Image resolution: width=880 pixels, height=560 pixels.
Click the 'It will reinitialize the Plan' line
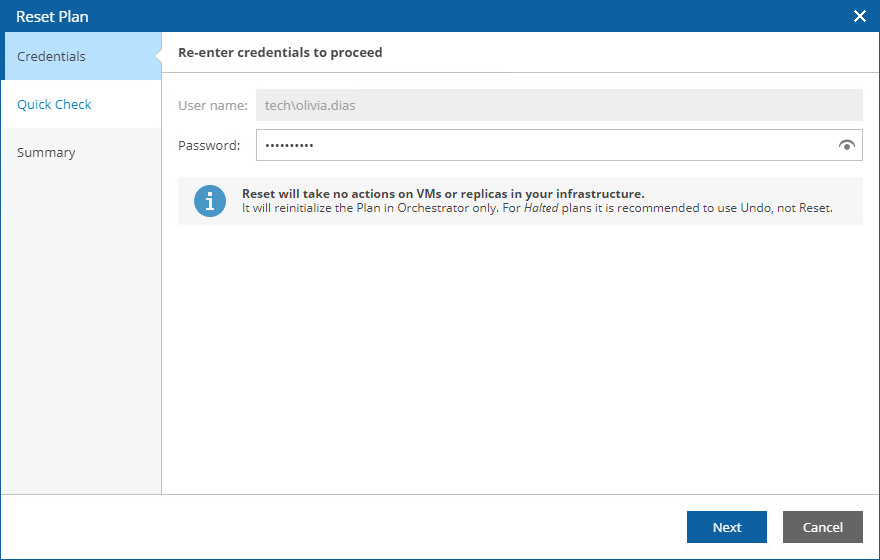(380, 208)
